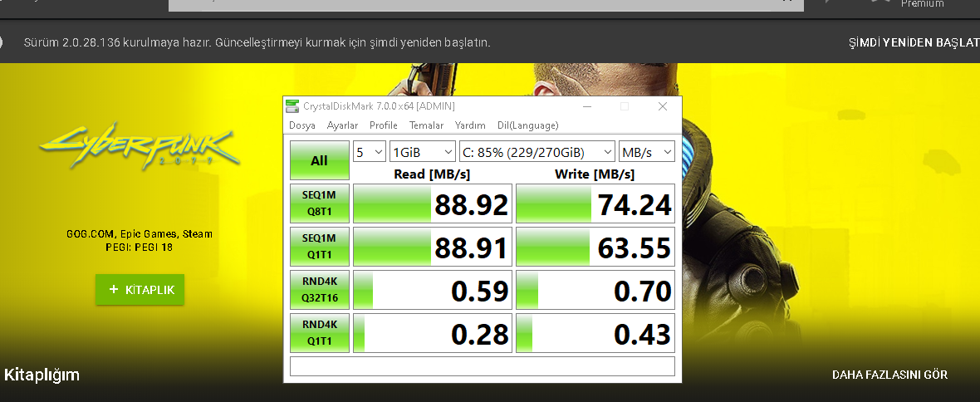Click the CrystalDiskMark title bar app icon
Screen dimensions: 980x402
tap(292, 106)
